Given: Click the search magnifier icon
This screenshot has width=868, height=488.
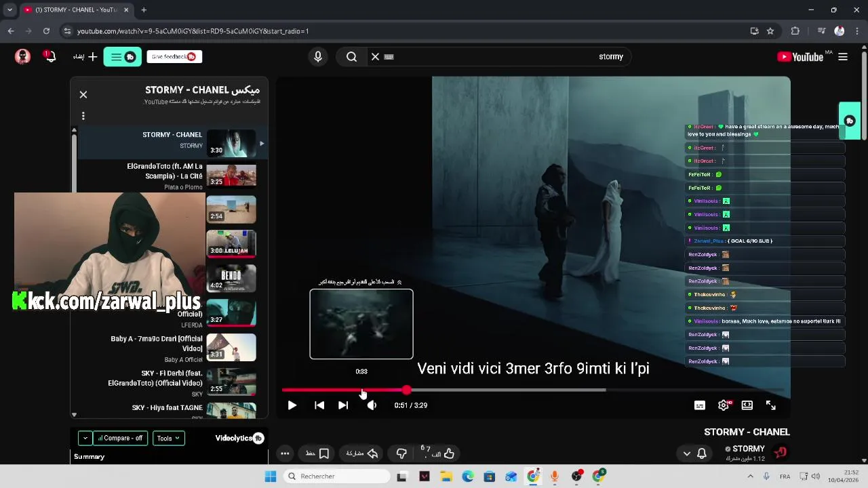Looking at the screenshot, I should pyautogui.click(x=351, y=57).
